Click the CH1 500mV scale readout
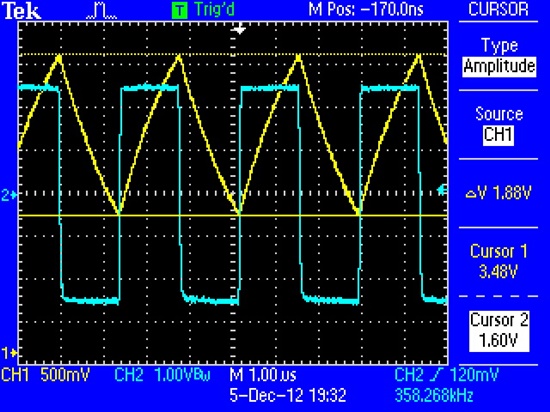Viewport: 550px width, 412px height. pos(46,375)
